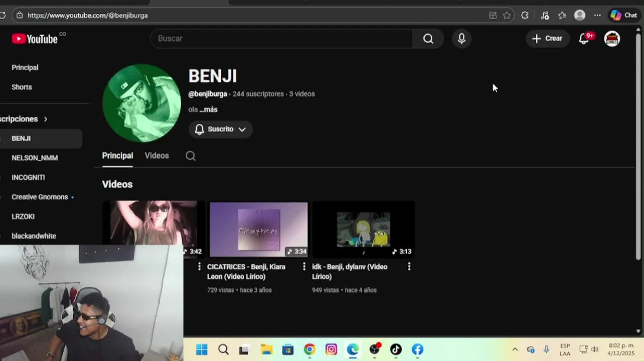
Task: Open Edge profile avatar icon
Action: [x=580, y=16]
